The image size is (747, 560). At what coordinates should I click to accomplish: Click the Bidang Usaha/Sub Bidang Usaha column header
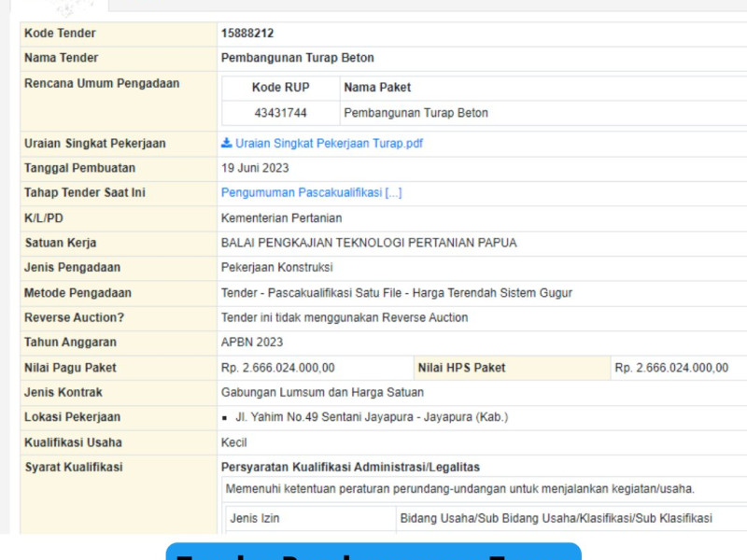[x=556, y=518]
